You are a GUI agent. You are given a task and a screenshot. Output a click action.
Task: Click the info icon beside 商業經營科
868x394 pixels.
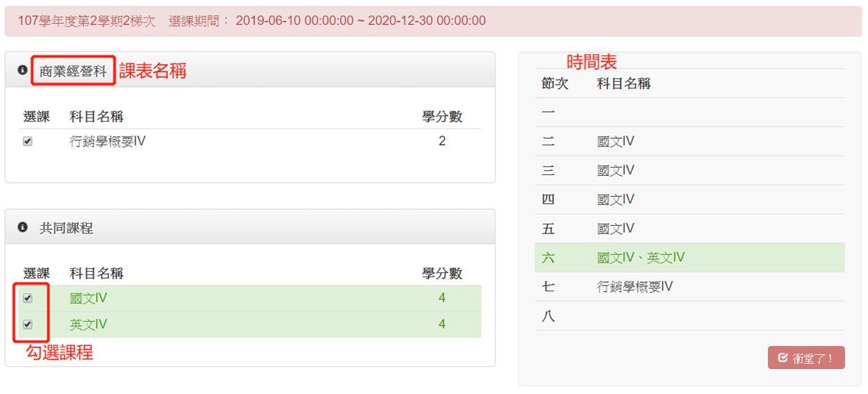click(23, 70)
